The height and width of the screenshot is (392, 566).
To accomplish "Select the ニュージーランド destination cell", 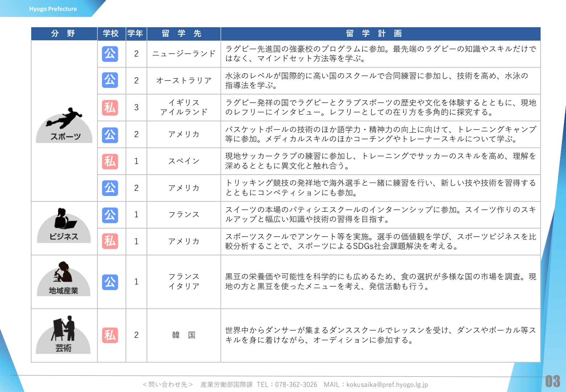I will 184,54.
